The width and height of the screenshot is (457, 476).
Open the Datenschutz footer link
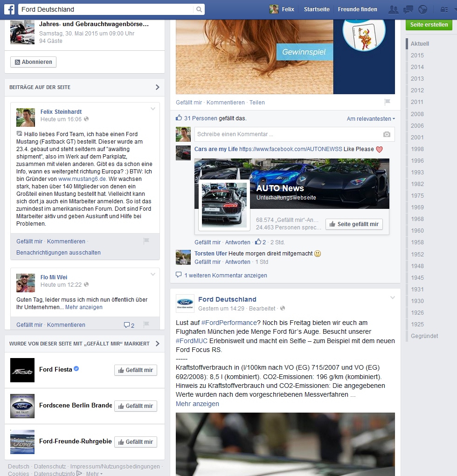(x=50, y=466)
